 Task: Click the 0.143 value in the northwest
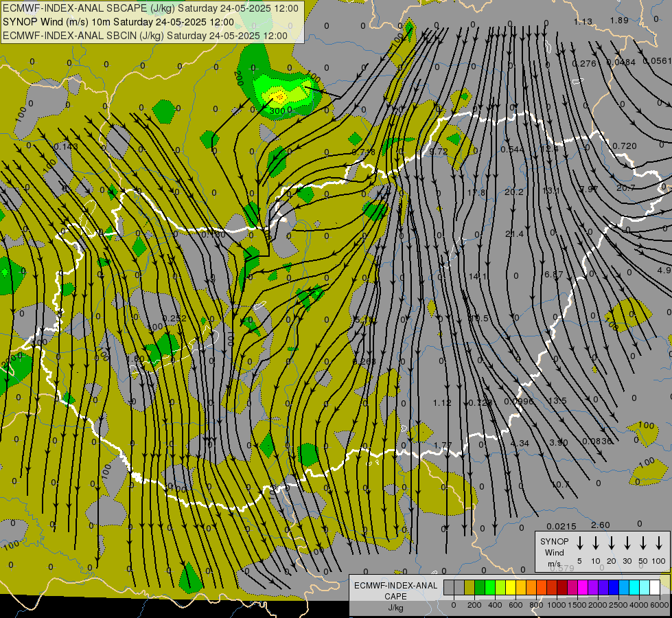[x=66, y=147]
